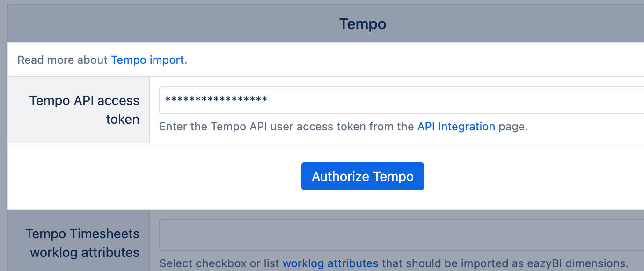Follow the worklog attributes link

[330, 263]
